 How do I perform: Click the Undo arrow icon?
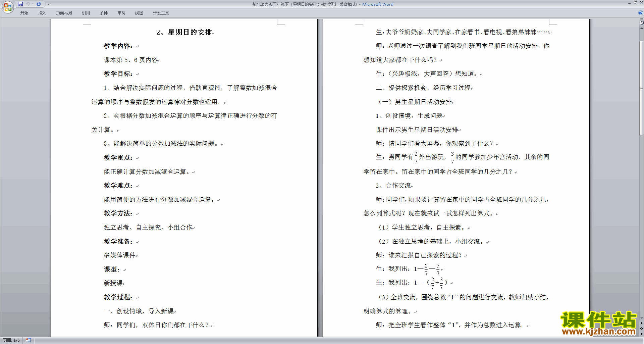(28, 4)
